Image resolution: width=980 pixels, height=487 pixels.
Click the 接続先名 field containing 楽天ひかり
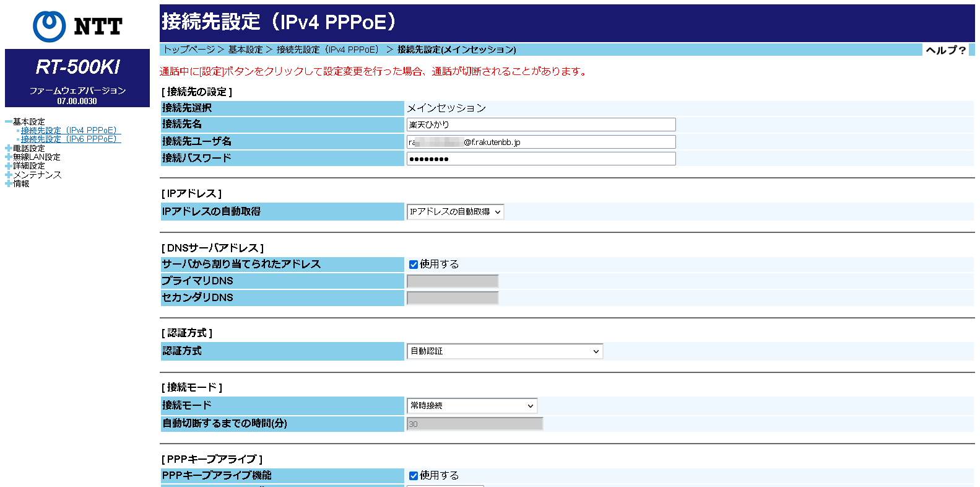pos(540,125)
